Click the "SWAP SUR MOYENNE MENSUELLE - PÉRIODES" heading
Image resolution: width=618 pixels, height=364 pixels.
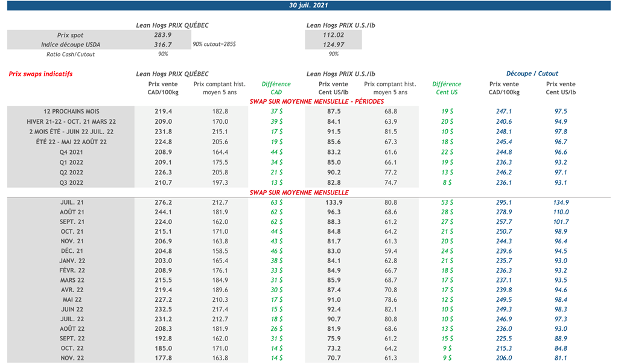coord(317,101)
